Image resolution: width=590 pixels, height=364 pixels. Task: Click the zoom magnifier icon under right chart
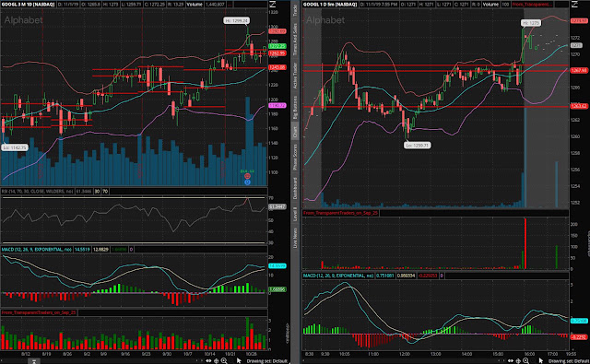[525, 360]
